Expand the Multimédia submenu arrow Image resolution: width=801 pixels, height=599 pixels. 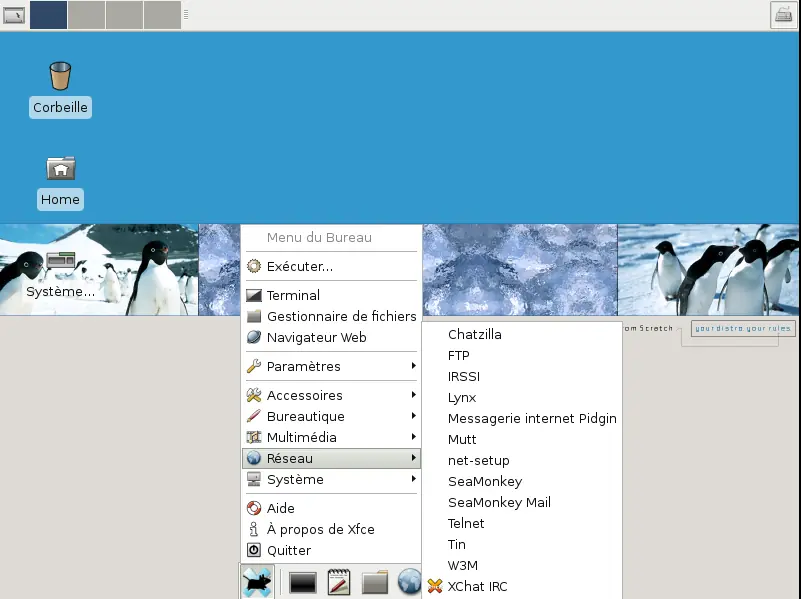coord(413,437)
